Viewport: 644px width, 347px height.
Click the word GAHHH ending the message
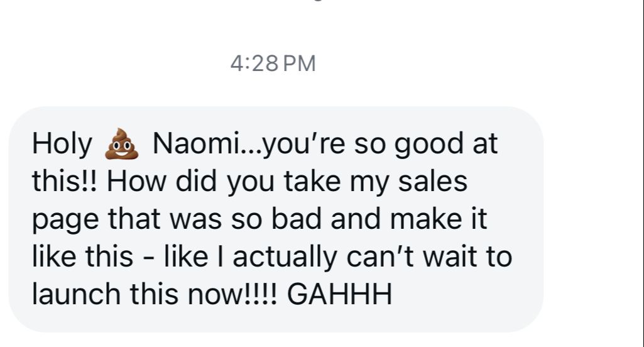pos(341,294)
